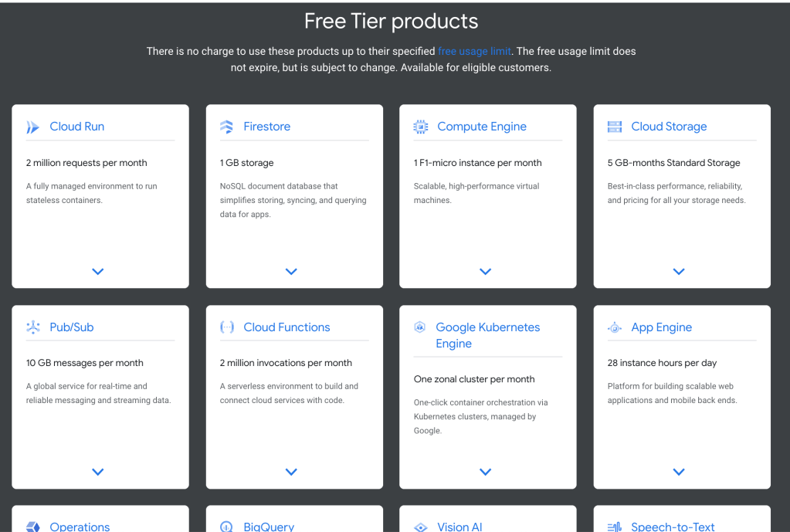790x532 pixels.
Task: Click the Google Kubernetes Engine icon
Action: tap(420, 327)
